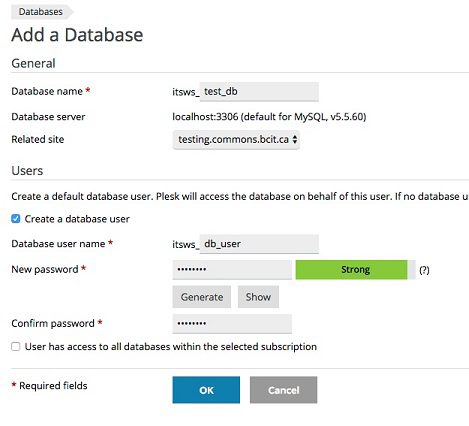Click the Add a Database page title

[77, 35]
